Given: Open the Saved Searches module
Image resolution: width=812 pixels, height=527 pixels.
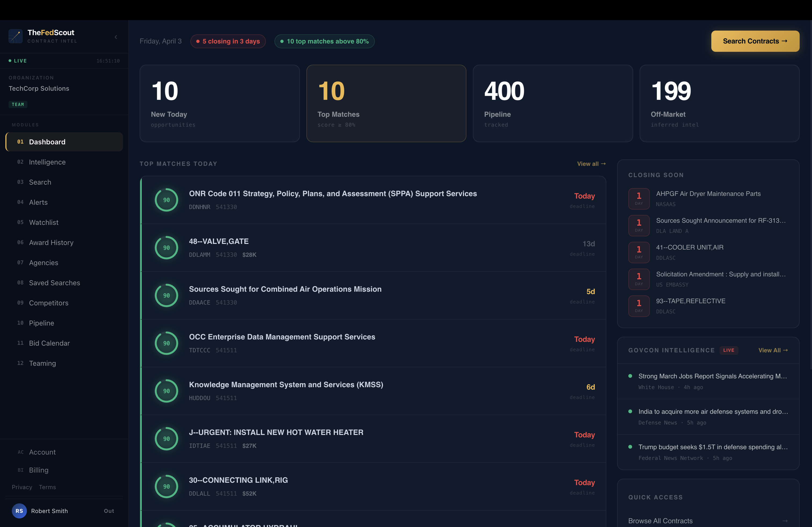Looking at the screenshot, I should [54, 283].
